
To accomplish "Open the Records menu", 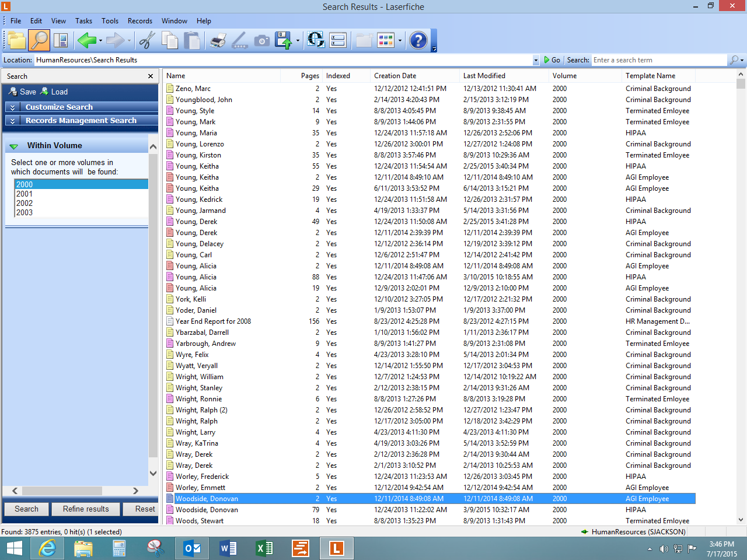I will (x=140, y=21).
